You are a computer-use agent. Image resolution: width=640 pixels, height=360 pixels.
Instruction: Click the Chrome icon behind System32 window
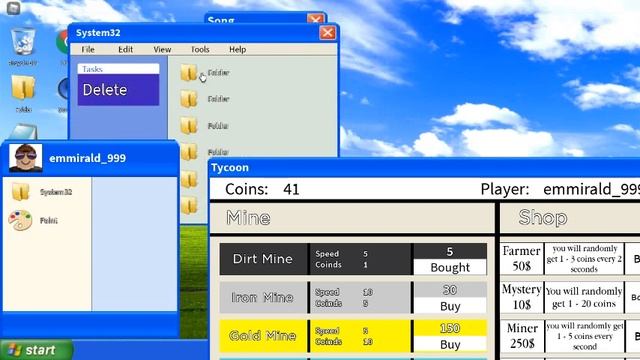tap(62, 42)
